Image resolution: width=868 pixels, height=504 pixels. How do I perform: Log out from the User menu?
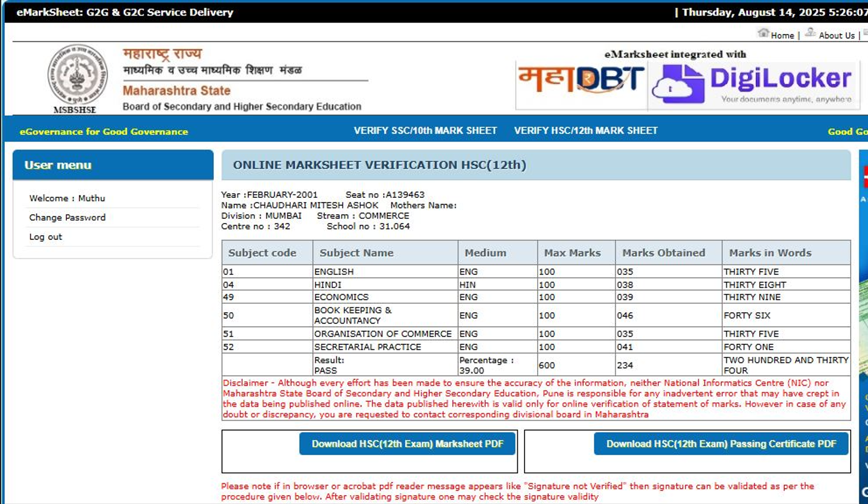tap(45, 237)
